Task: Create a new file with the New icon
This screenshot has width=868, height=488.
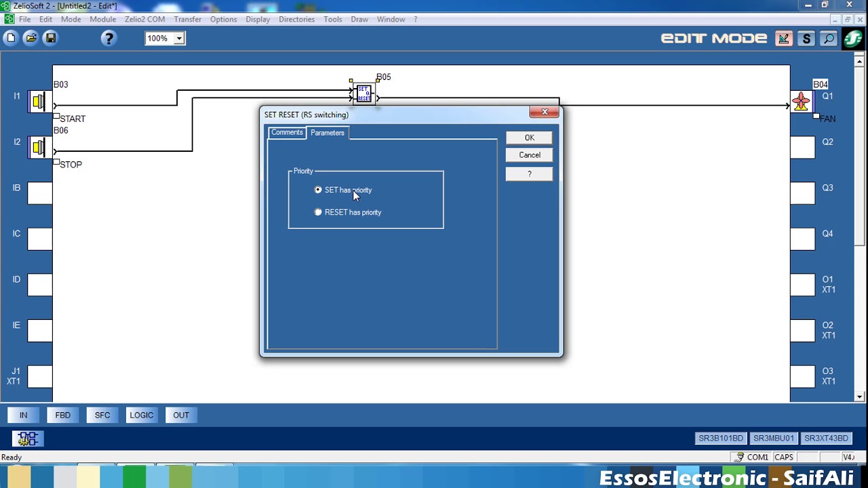Action: pyautogui.click(x=10, y=39)
